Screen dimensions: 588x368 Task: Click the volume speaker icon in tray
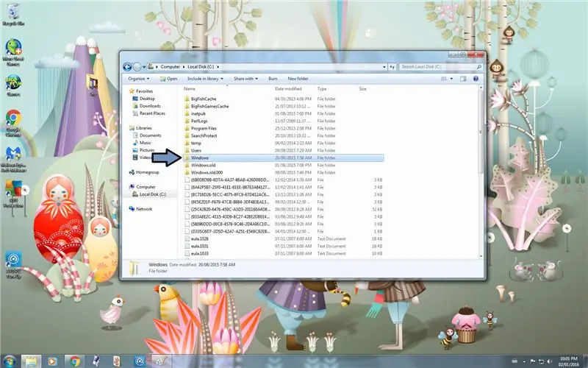549,361
